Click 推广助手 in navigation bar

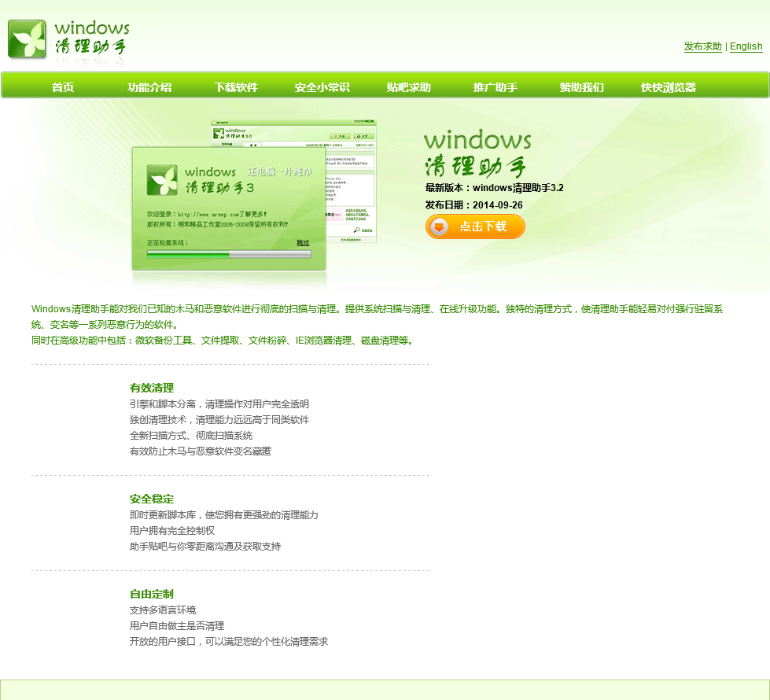(x=495, y=87)
